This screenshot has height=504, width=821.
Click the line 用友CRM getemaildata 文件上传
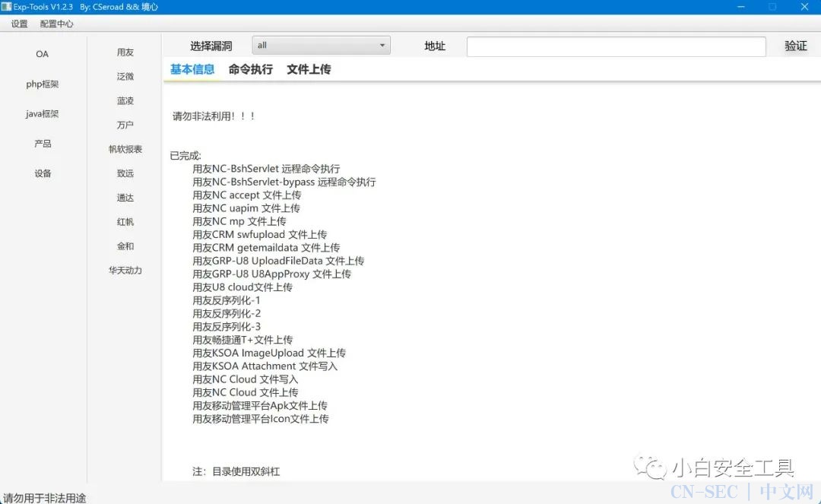tap(266, 248)
